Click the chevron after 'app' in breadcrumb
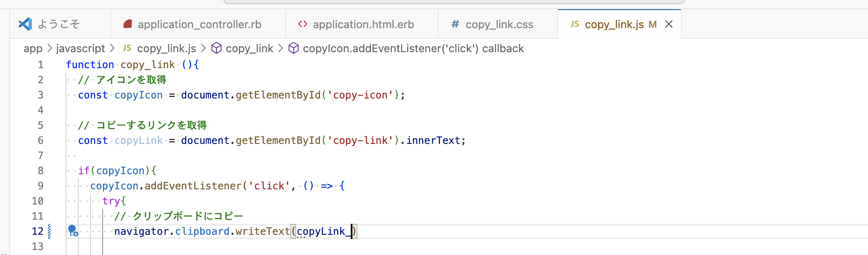 (50, 48)
